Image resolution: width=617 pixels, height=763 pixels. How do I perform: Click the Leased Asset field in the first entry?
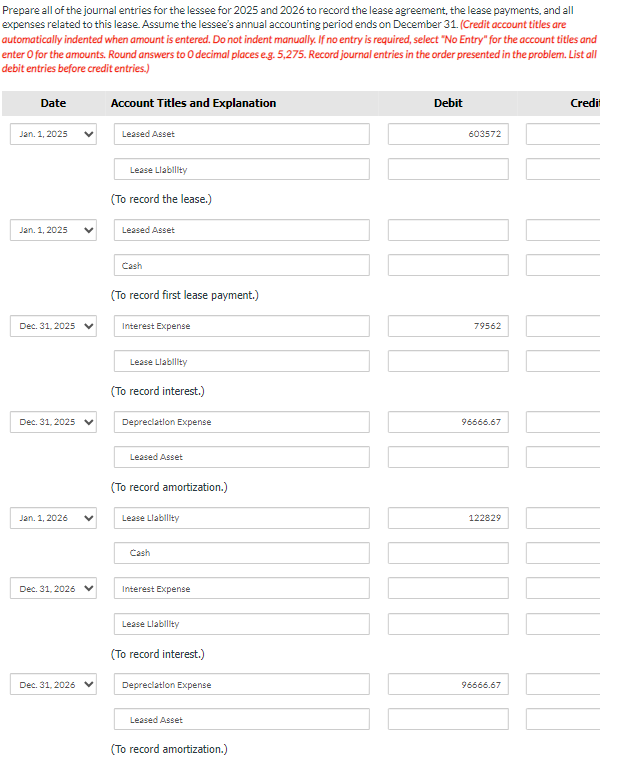(x=240, y=134)
